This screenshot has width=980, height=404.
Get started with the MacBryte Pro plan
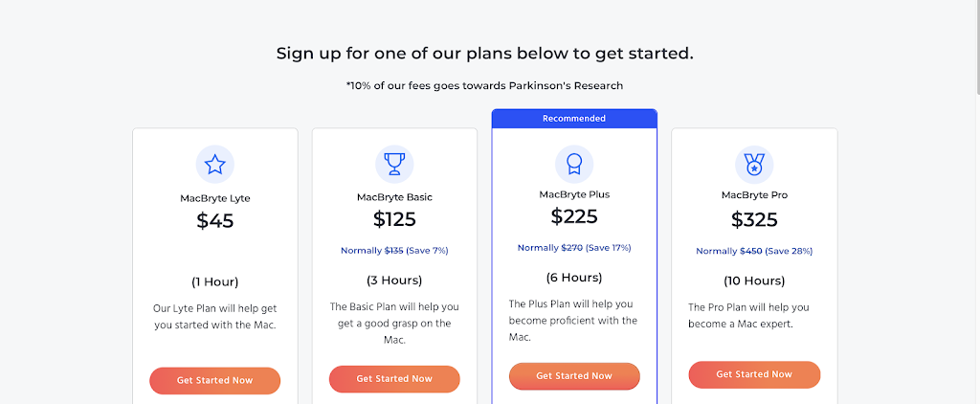[x=754, y=374]
